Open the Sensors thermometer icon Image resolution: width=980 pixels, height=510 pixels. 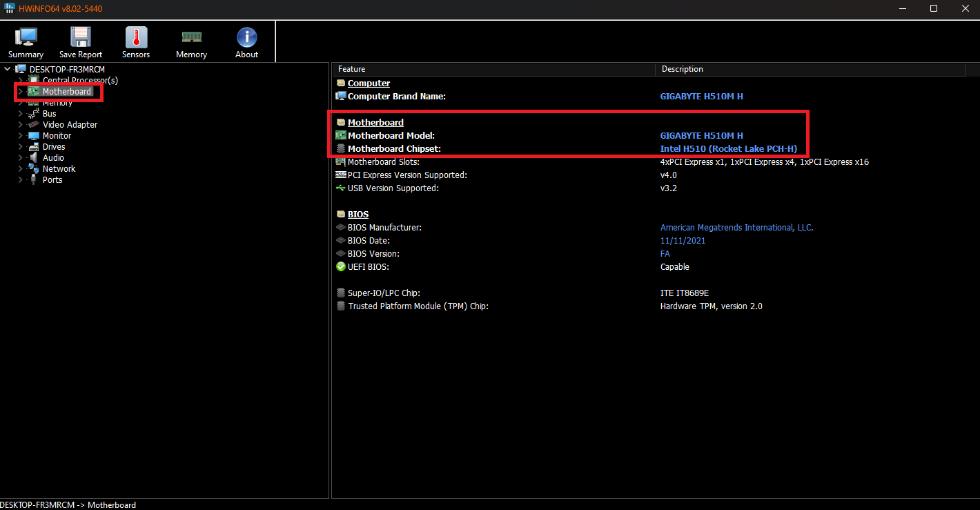pos(136,38)
